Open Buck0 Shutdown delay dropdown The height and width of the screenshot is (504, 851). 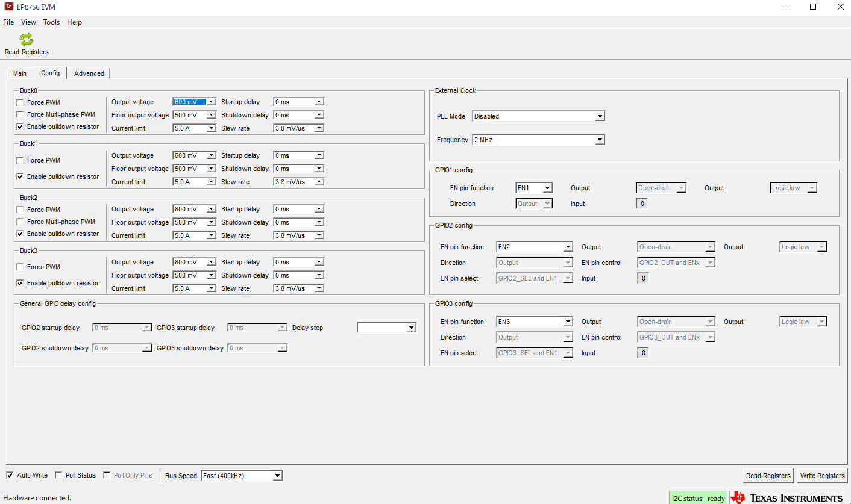coord(299,115)
